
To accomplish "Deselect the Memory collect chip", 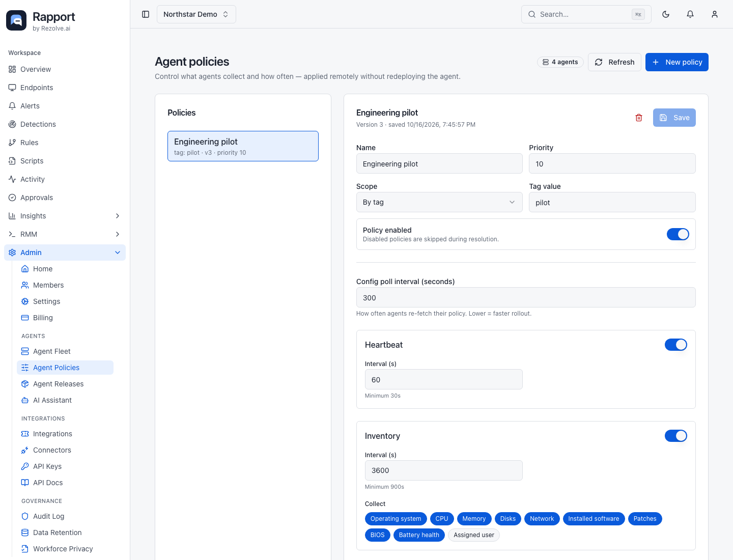I will point(474,519).
